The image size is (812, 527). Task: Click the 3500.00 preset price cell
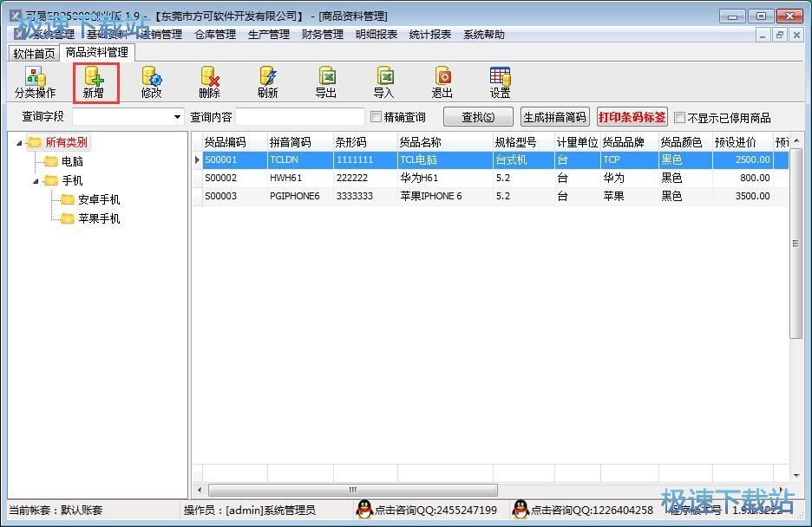coord(743,196)
